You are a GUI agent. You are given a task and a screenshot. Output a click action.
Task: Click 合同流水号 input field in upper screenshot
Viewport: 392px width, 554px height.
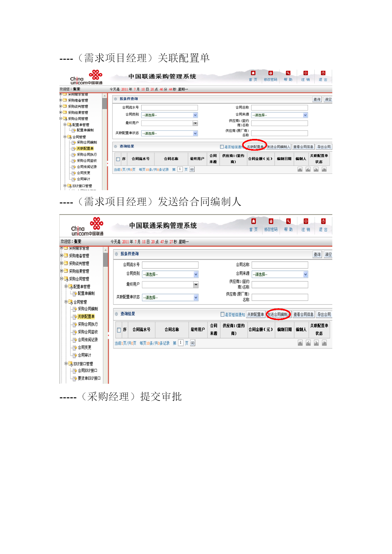pyautogui.click(x=169, y=107)
